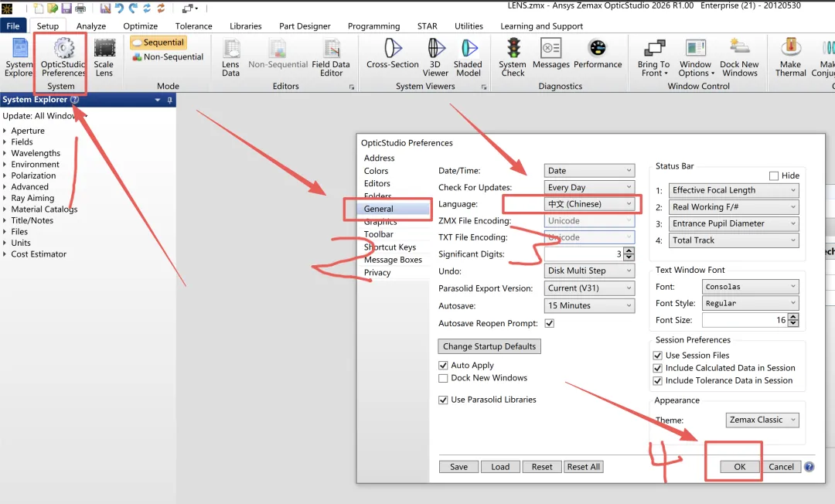Open the Shaded Model viewer
The image size is (835, 504).
tap(468, 57)
